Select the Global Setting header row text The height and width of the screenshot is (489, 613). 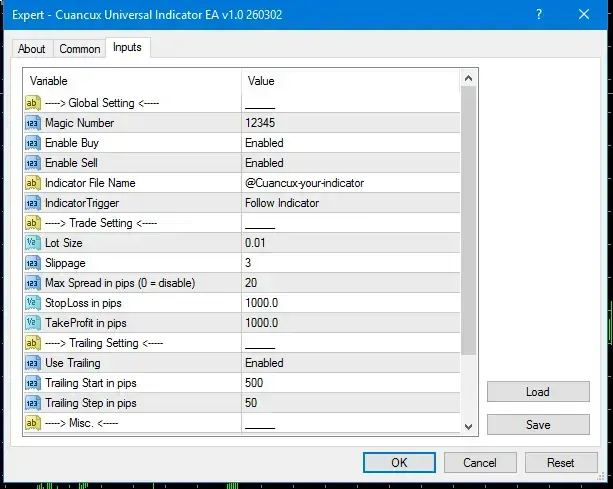coord(102,103)
